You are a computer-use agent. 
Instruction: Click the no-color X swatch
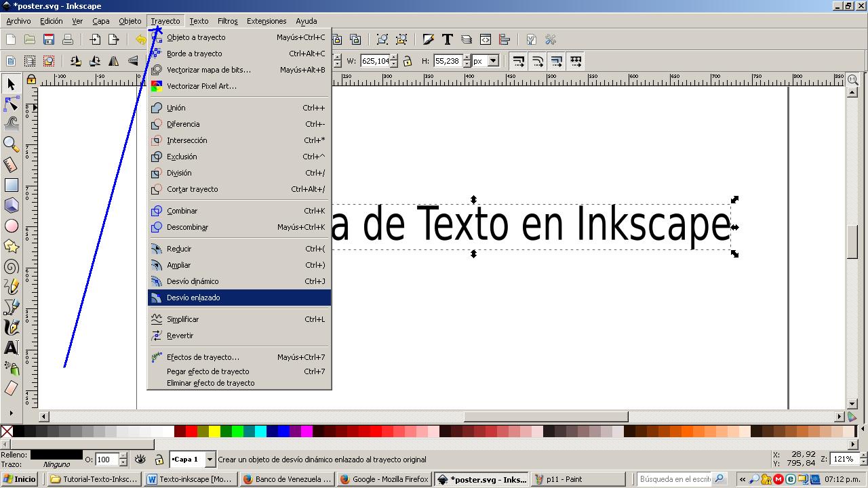coord(7,431)
